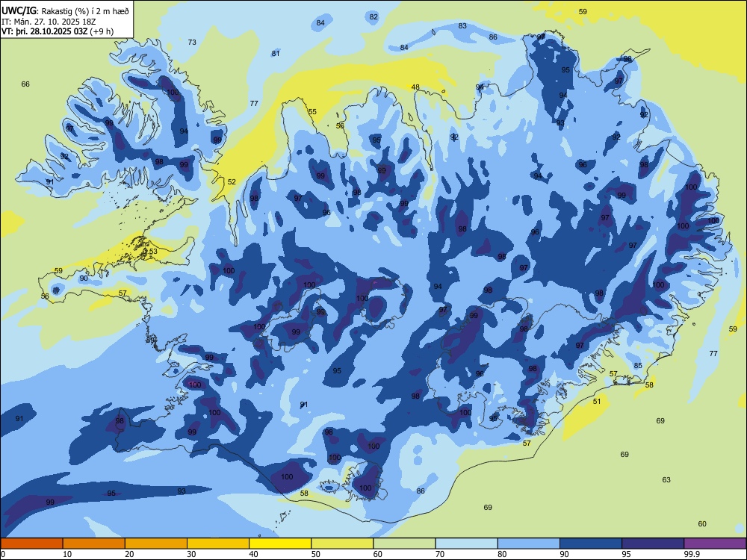This screenshot has height=560, width=747.
Task: Click the legend tick label '99.9'
Action: pyautogui.click(x=691, y=554)
